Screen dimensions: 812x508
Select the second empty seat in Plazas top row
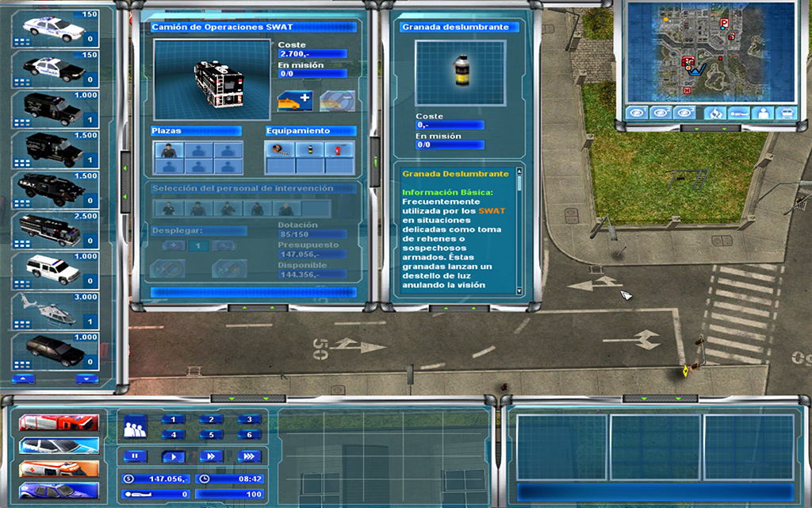(x=228, y=150)
